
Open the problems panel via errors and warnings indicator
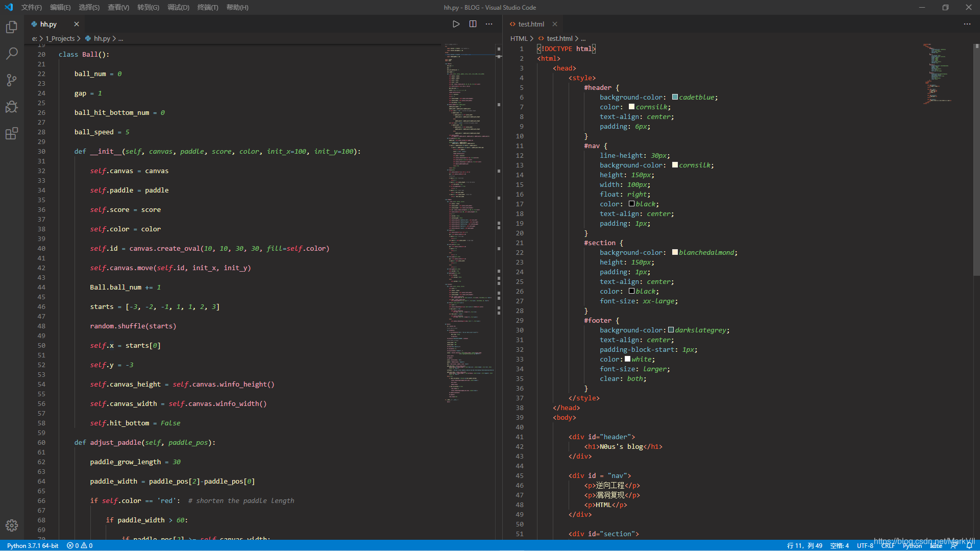click(80, 545)
